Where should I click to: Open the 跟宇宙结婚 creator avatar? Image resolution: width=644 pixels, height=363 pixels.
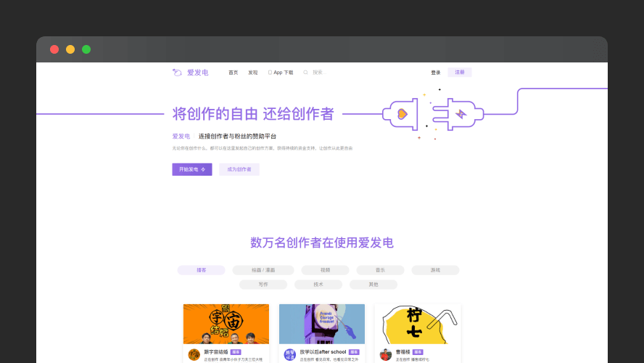click(194, 355)
